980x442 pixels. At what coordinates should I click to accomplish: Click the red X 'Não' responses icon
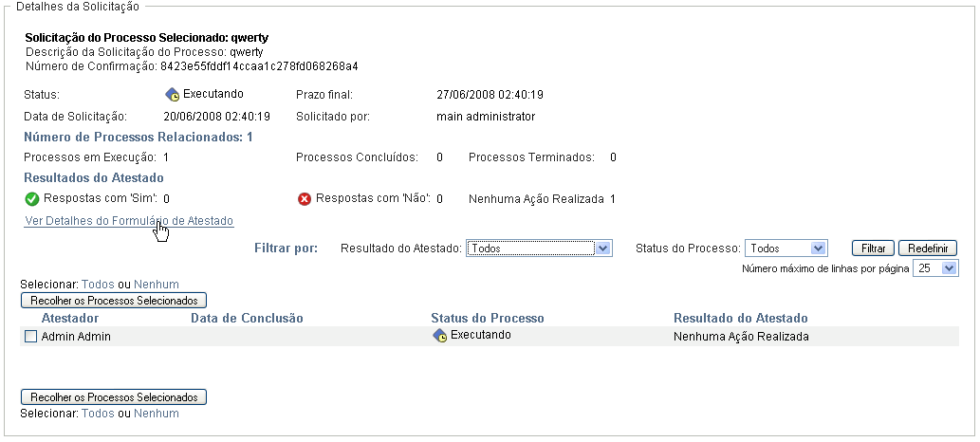(305, 199)
